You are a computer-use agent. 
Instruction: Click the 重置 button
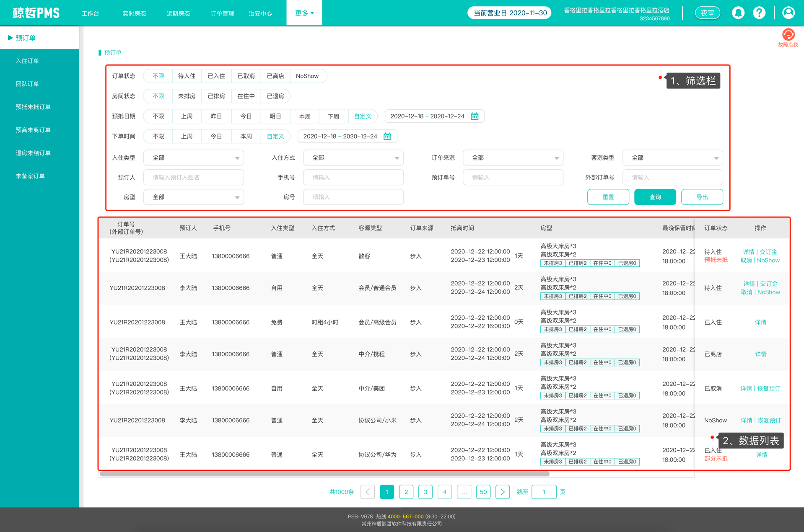click(608, 197)
